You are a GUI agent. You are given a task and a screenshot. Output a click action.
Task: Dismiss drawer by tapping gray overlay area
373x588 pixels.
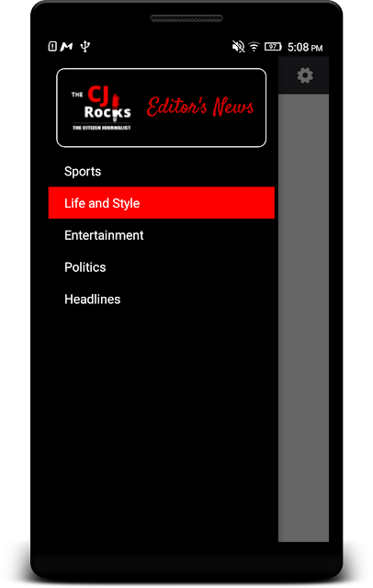pos(303,318)
